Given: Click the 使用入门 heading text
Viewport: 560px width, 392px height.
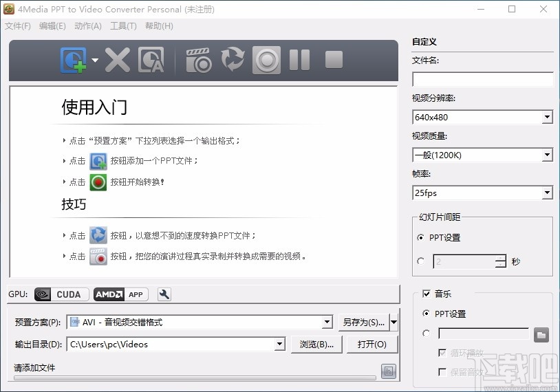Looking at the screenshot, I should pyautogui.click(x=94, y=107).
